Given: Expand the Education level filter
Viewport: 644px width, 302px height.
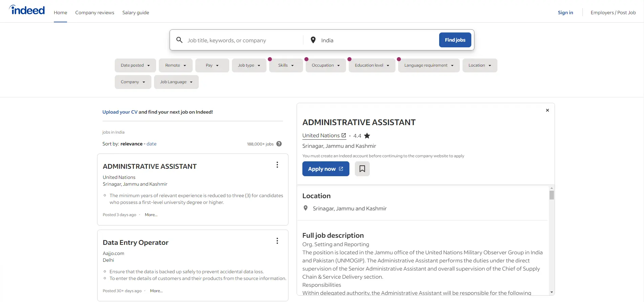Looking at the screenshot, I should pos(372,65).
